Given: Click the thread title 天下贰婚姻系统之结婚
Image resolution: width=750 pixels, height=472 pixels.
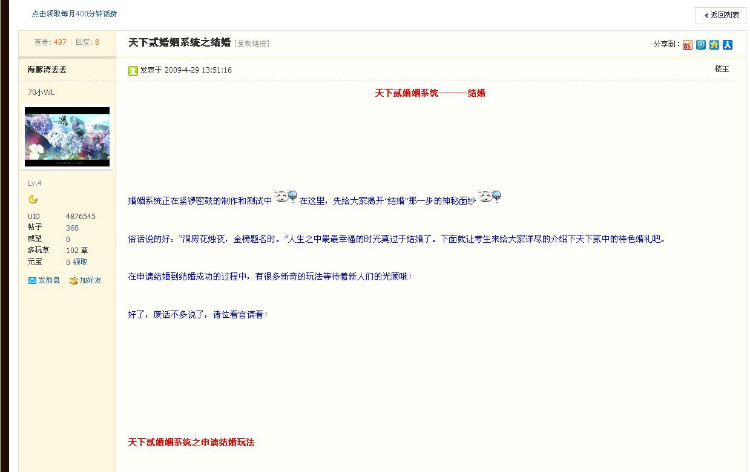Looking at the screenshot, I should 179,43.
